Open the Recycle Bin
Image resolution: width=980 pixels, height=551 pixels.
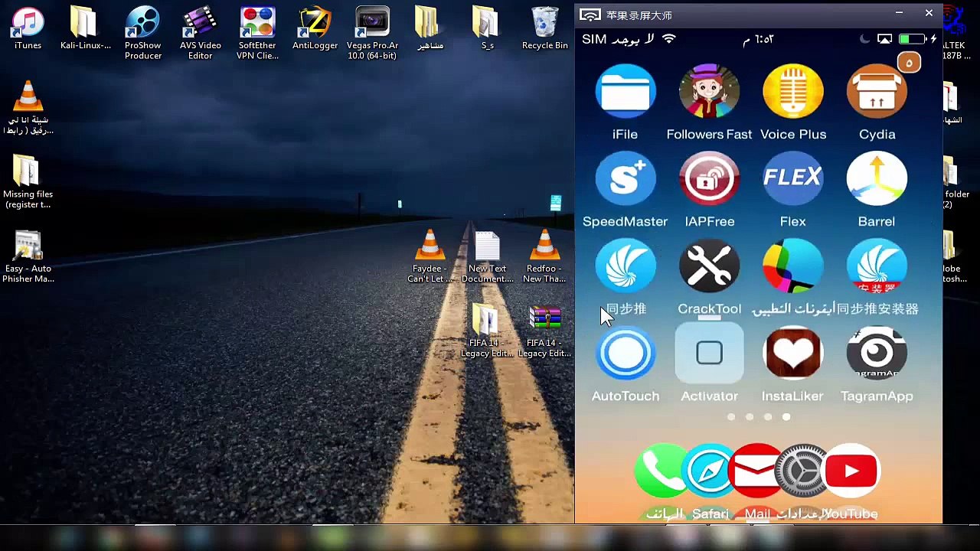[x=544, y=28]
